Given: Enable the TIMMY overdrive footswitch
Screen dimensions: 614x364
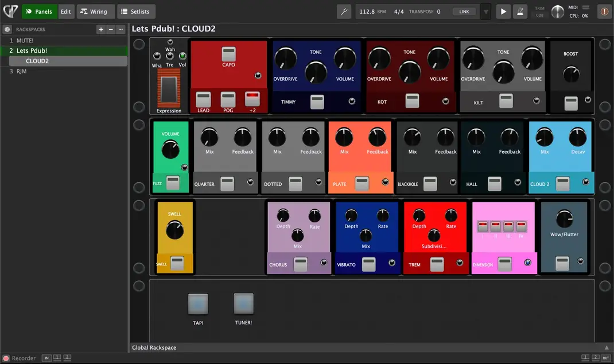Looking at the screenshot, I should pyautogui.click(x=317, y=101).
